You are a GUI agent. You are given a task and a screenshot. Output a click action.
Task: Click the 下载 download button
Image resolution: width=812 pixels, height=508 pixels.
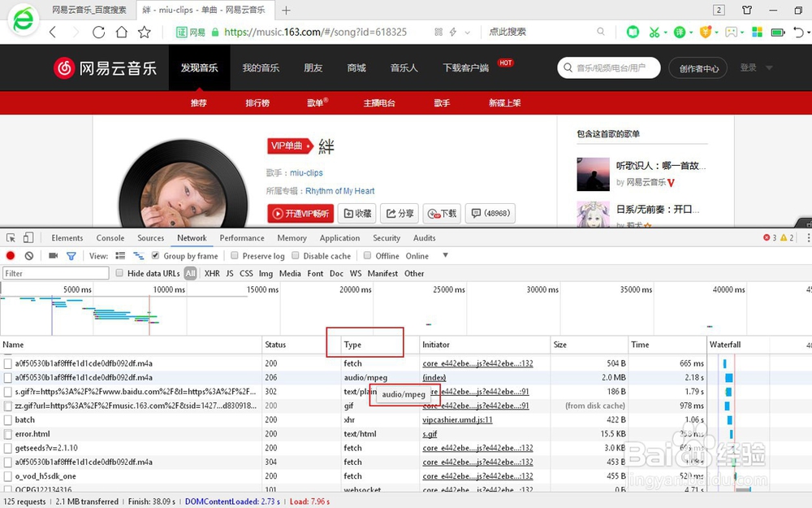point(442,213)
